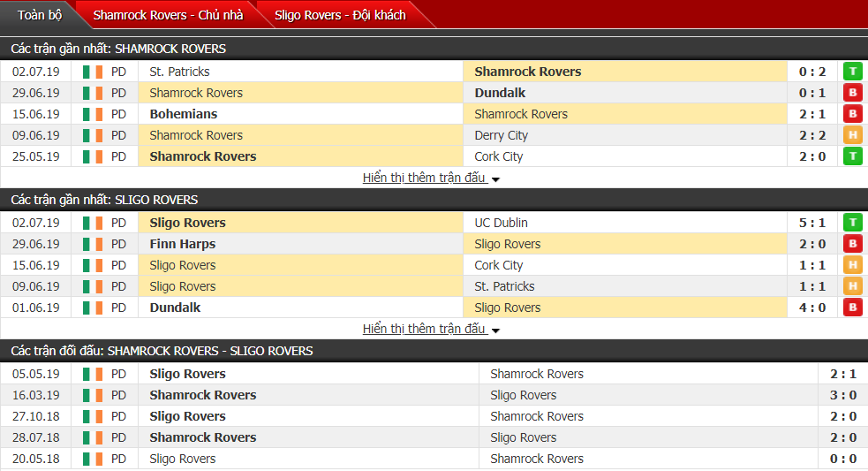Click Ireland flag in 05.05.19 head-to-head row
Viewport: 868px width, 471px height.
pyautogui.click(x=93, y=374)
